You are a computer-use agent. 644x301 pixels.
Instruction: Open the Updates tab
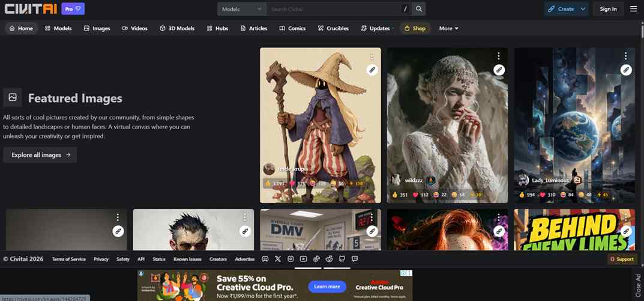375,28
